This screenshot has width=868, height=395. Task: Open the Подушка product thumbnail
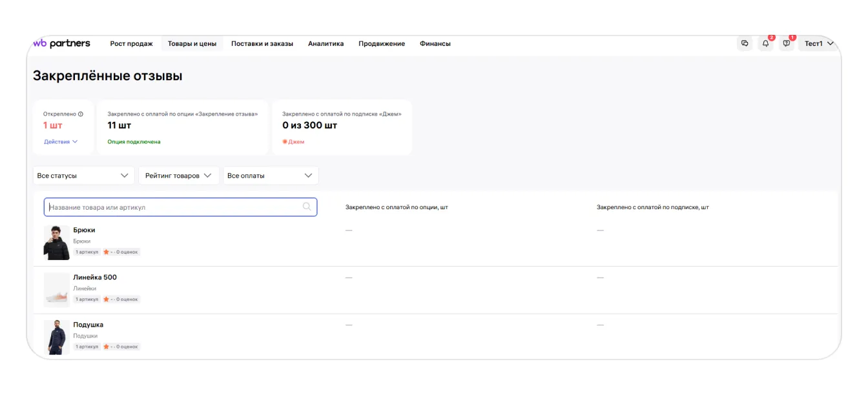[56, 337]
